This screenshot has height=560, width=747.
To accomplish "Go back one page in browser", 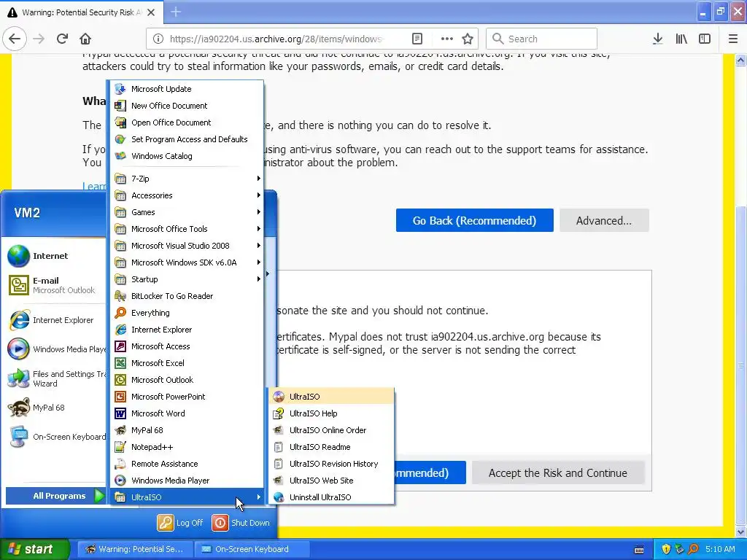I will [x=15, y=39].
